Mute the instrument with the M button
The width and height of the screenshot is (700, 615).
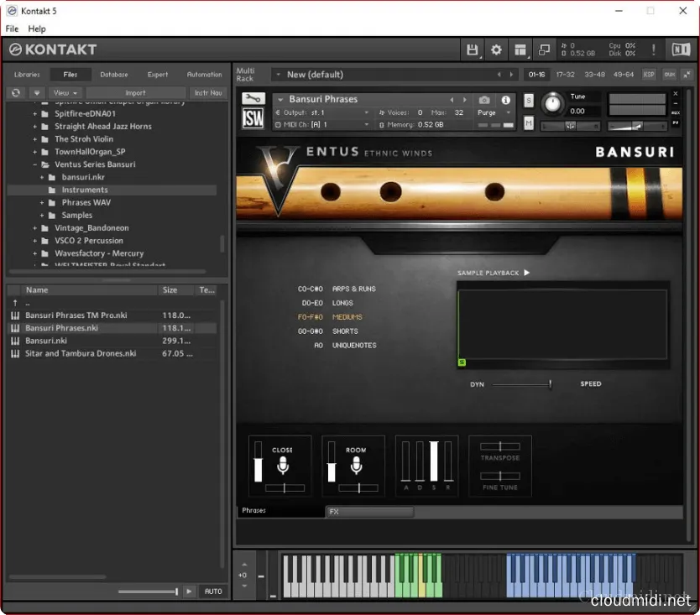point(529,123)
